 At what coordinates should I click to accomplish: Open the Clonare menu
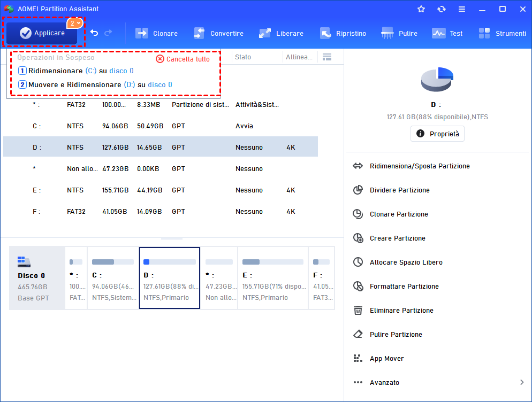pyautogui.click(x=156, y=33)
